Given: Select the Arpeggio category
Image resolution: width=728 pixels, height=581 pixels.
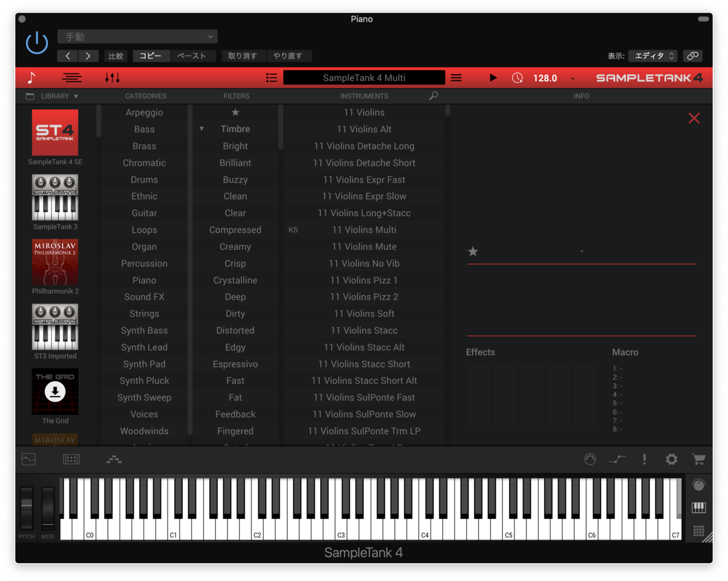Looking at the screenshot, I should click(144, 112).
